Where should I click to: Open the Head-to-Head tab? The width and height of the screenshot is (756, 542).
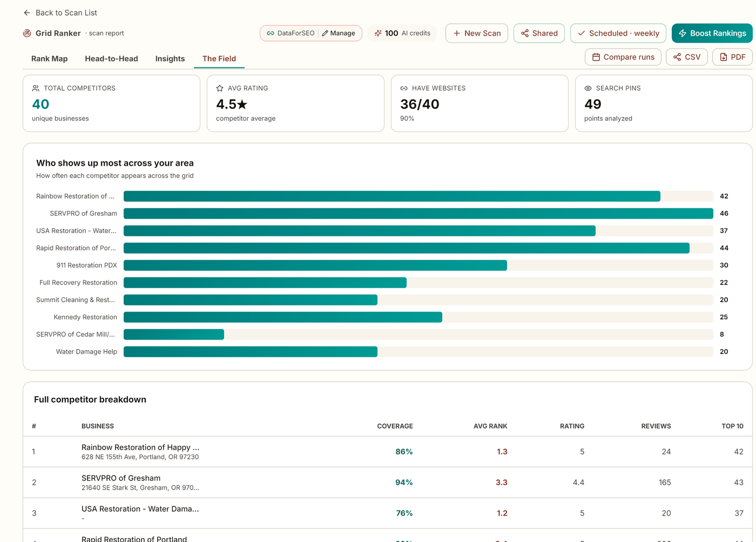(x=111, y=59)
